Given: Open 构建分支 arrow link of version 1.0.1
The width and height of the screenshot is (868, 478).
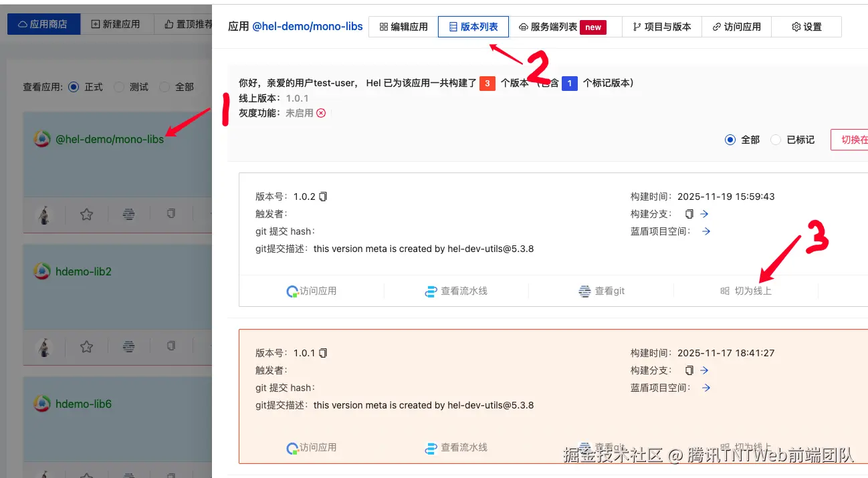Looking at the screenshot, I should [x=704, y=370].
